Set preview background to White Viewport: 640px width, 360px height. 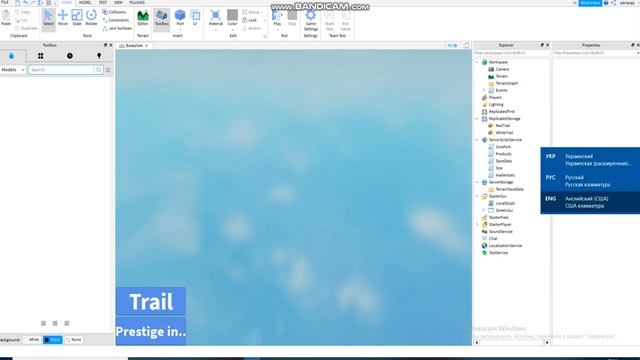click(x=31, y=340)
